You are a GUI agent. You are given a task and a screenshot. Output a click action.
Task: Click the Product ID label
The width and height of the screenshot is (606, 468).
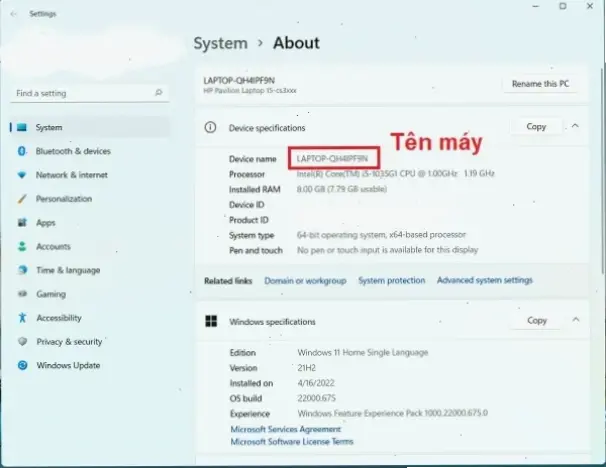(x=249, y=220)
